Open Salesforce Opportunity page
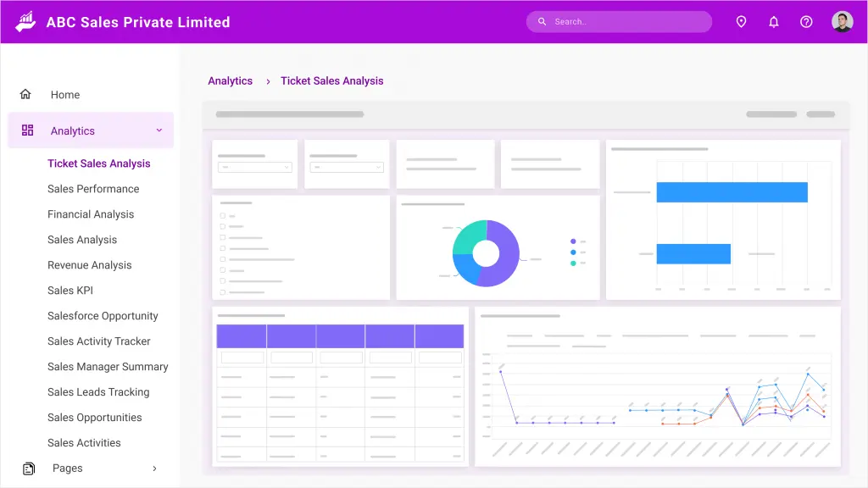868x488 pixels. pyautogui.click(x=103, y=316)
